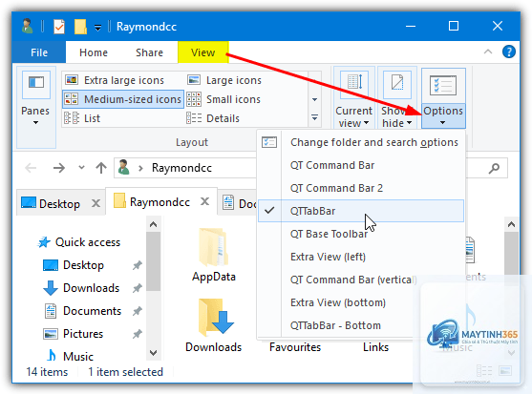Open the View ribbon tab
Screen dimensions: 532x394
(x=202, y=52)
